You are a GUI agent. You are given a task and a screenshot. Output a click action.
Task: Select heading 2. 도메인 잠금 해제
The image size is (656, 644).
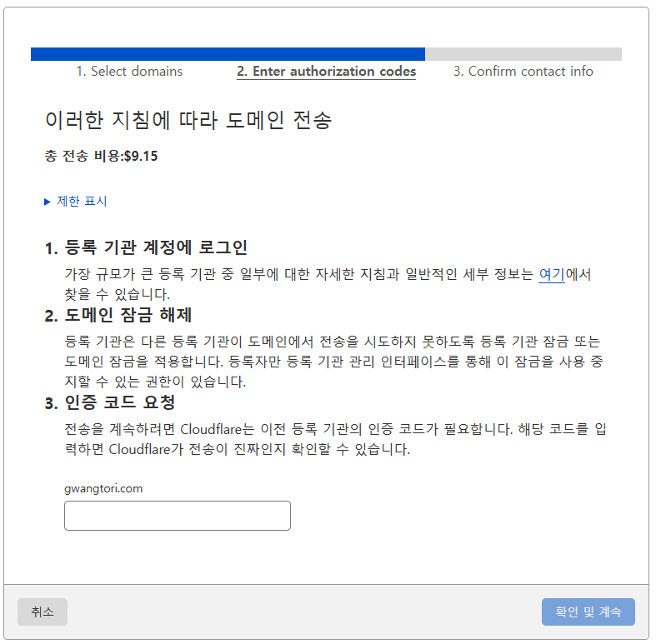pos(118,315)
